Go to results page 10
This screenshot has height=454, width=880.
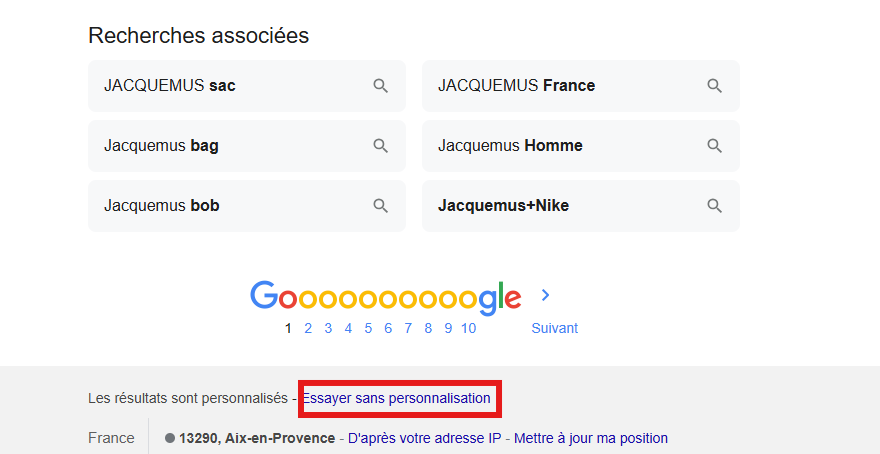click(x=469, y=328)
